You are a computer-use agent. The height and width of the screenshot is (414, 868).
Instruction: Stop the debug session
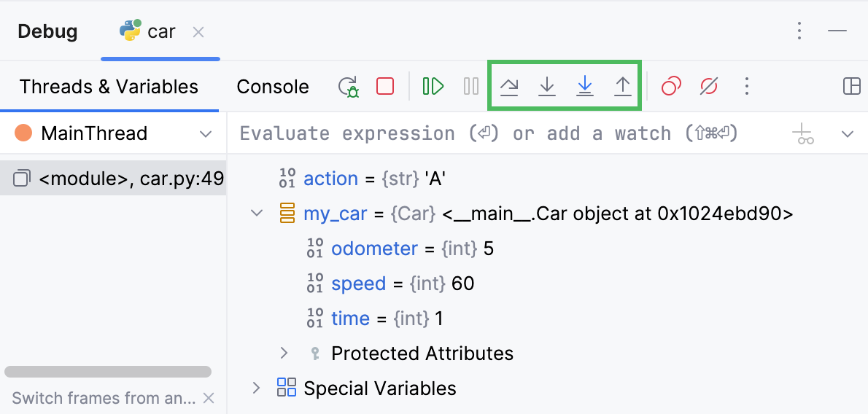click(x=385, y=87)
